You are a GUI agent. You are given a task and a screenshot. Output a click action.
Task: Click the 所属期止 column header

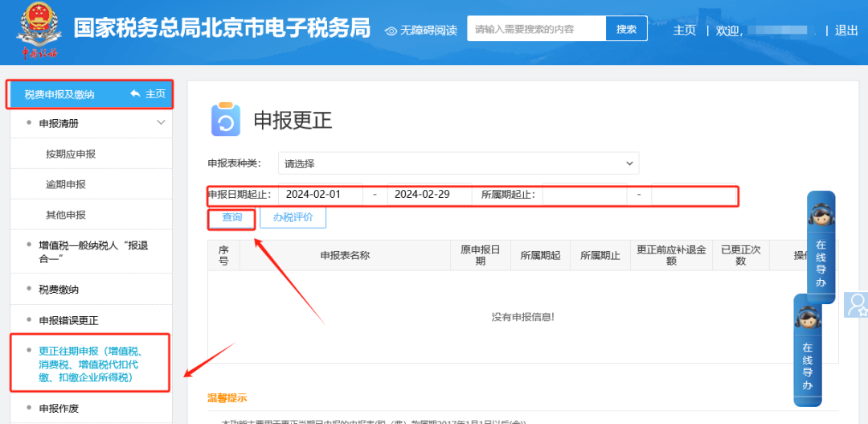tap(600, 256)
